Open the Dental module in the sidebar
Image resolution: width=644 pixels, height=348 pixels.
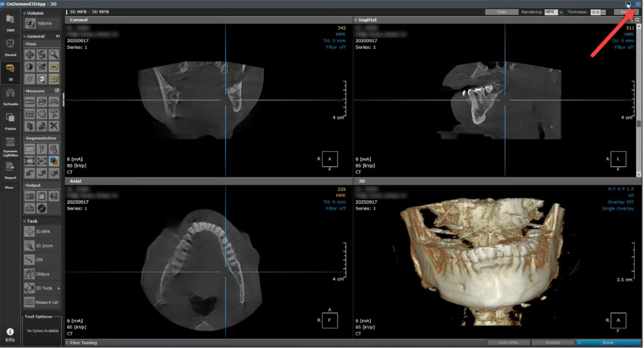point(10,47)
